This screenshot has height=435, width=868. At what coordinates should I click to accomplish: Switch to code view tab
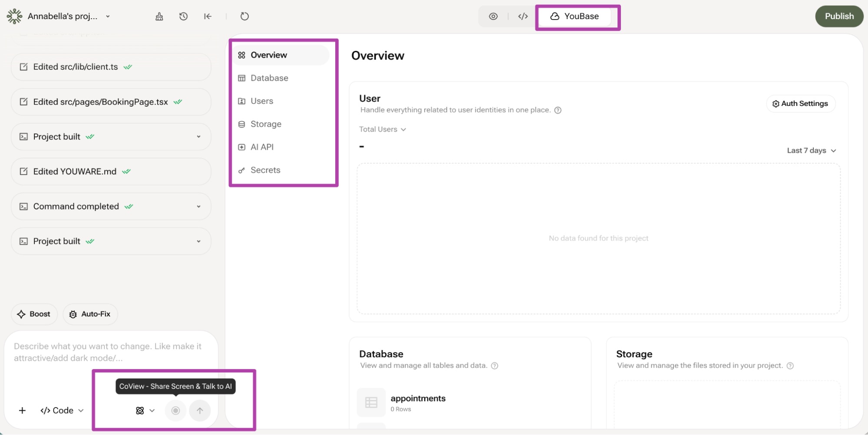523,16
